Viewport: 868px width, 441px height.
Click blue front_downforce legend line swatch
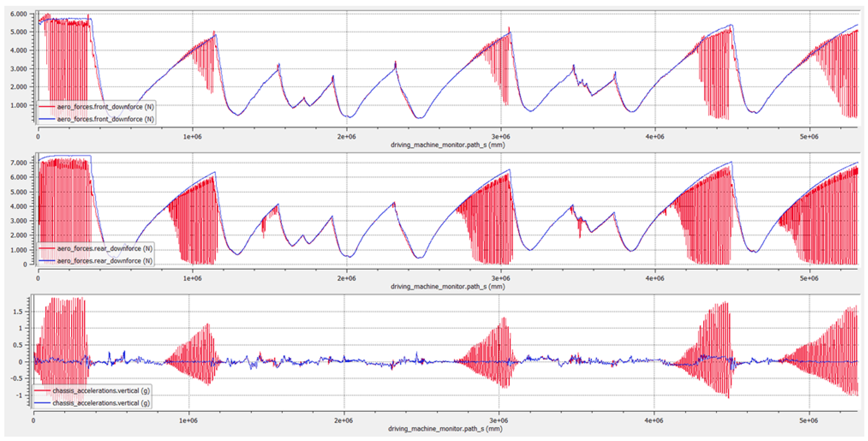(x=47, y=119)
